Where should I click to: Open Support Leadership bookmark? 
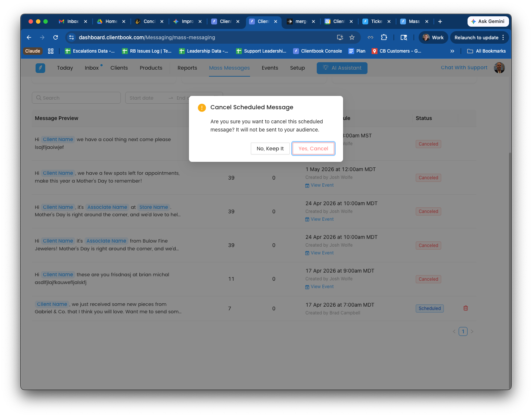[261, 51]
